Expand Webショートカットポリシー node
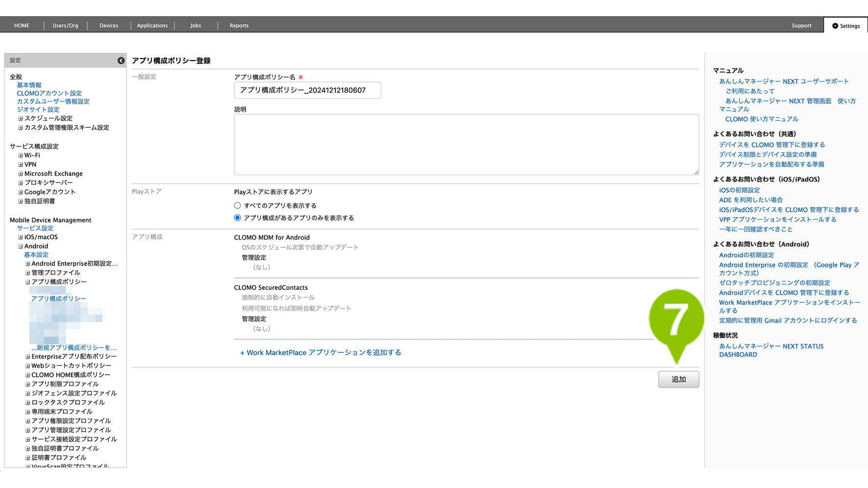The image size is (868, 488). coord(28,366)
